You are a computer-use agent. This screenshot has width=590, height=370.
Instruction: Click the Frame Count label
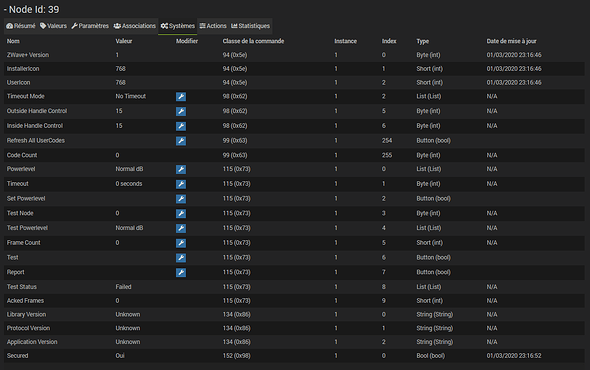tap(23, 242)
